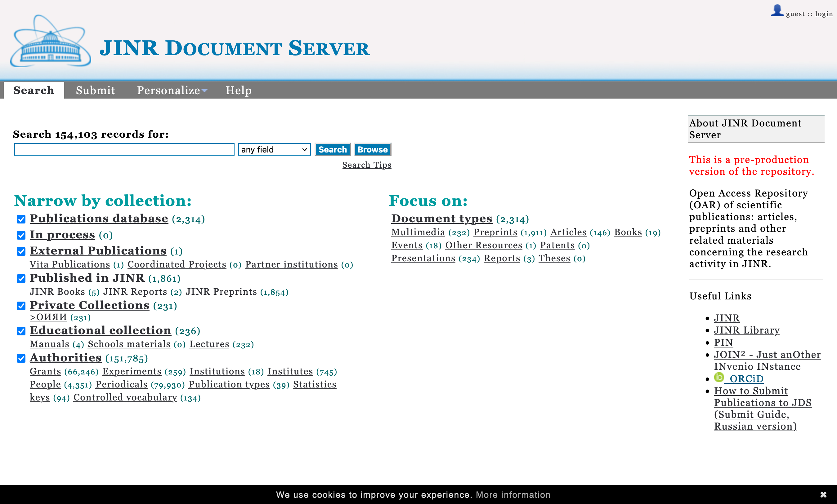Toggle Published in JINR checkbox
Viewport: 837px width, 504px height.
click(21, 279)
